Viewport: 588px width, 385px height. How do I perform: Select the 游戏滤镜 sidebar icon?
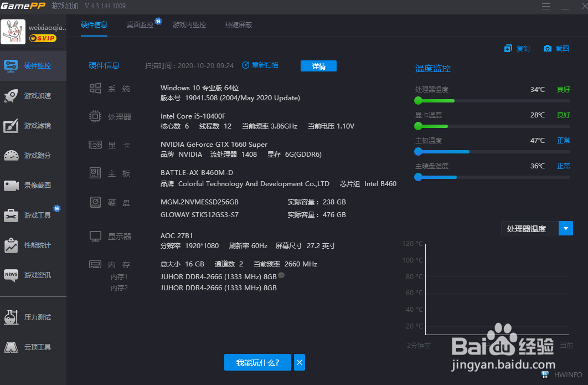[x=11, y=126]
